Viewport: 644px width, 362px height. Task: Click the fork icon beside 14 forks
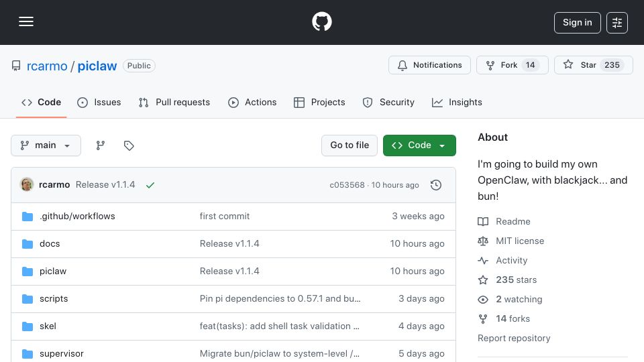click(483, 319)
